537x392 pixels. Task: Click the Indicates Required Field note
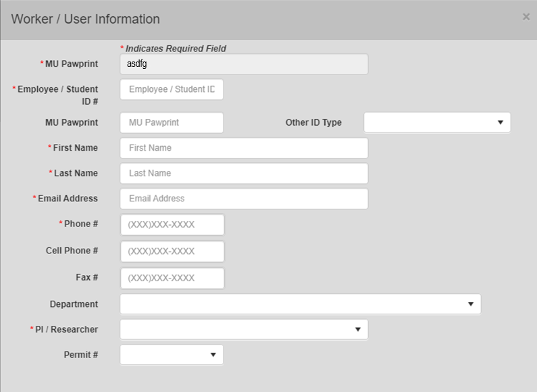(175, 49)
